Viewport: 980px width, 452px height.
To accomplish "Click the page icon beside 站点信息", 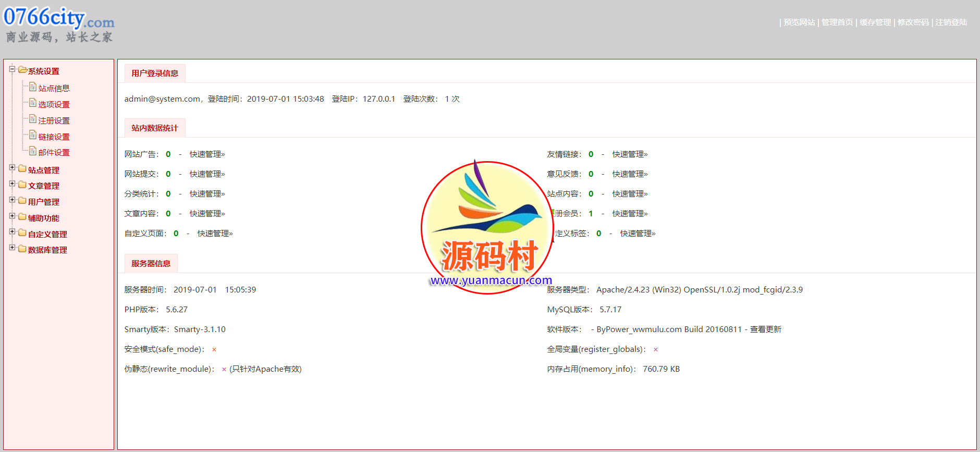I will [x=32, y=87].
